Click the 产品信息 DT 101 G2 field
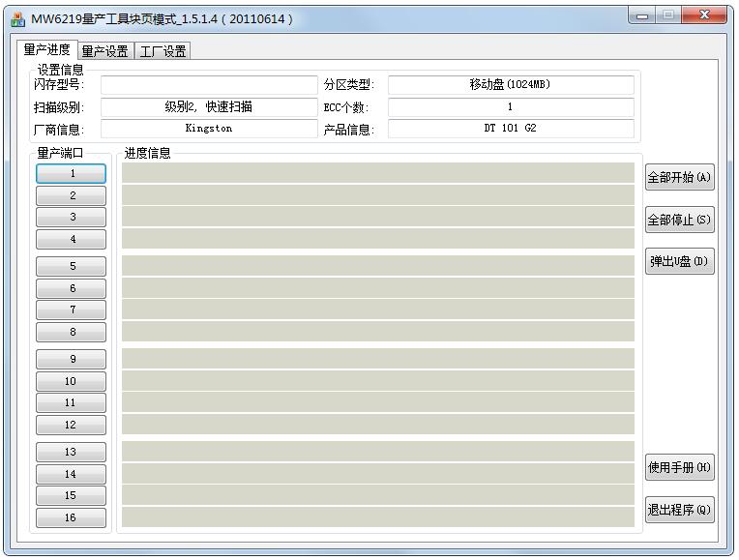 511,129
